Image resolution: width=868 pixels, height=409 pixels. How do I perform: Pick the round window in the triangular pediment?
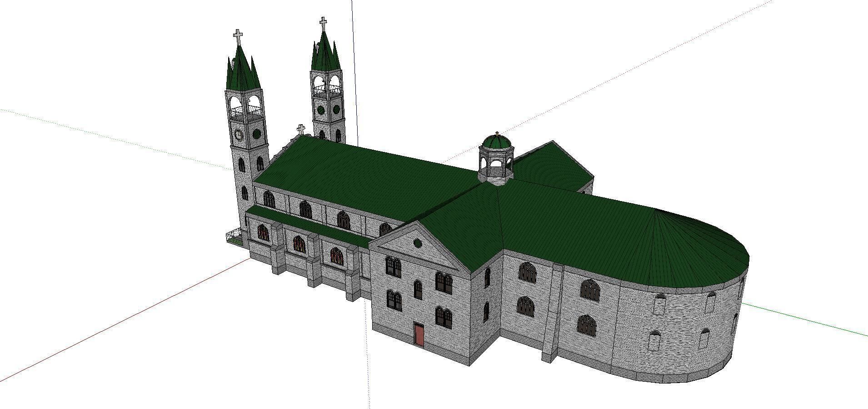418,243
